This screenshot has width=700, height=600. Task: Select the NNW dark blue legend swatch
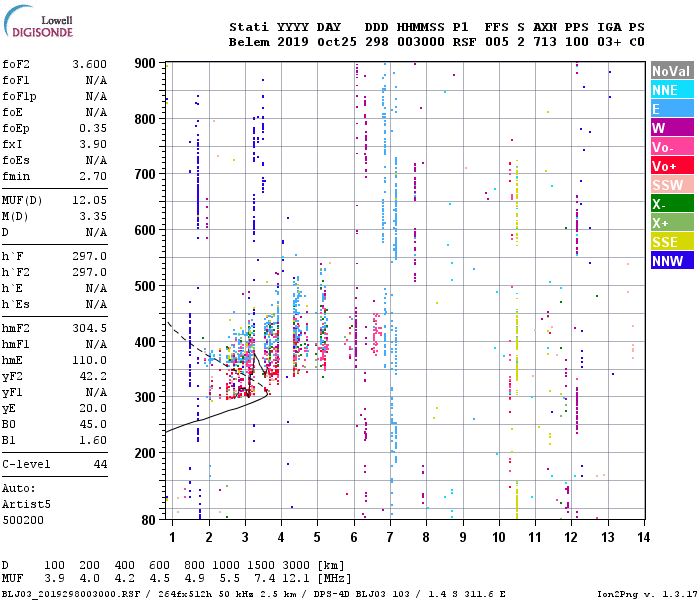point(672,261)
